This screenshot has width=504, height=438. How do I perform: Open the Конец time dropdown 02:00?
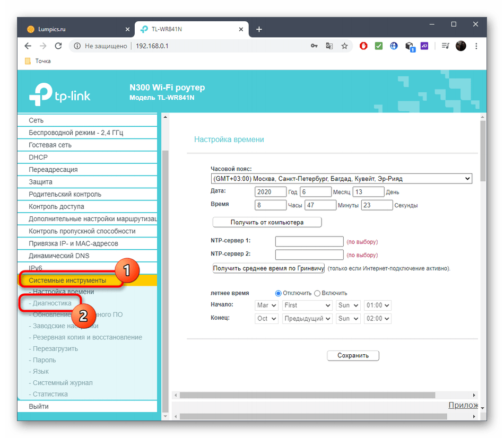[378, 319]
